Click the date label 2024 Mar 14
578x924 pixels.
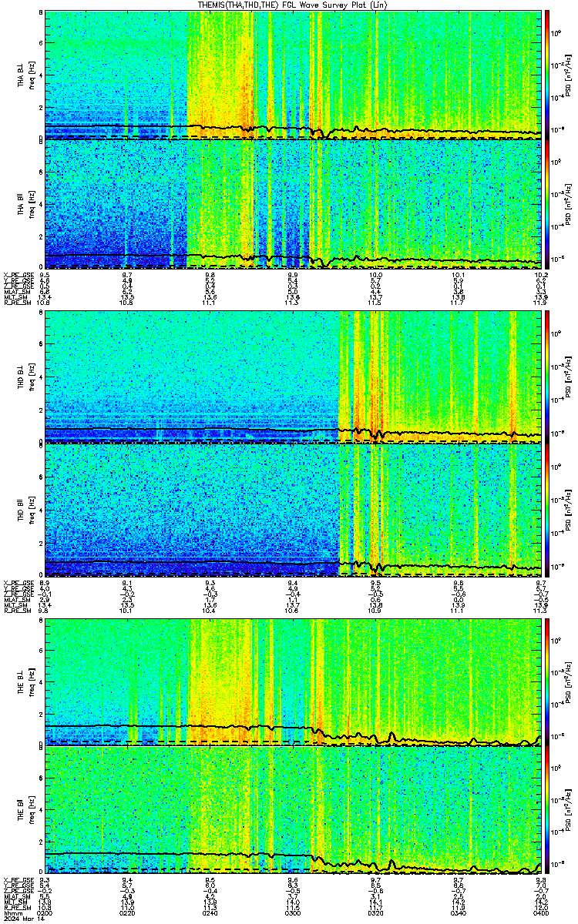(x=22, y=919)
